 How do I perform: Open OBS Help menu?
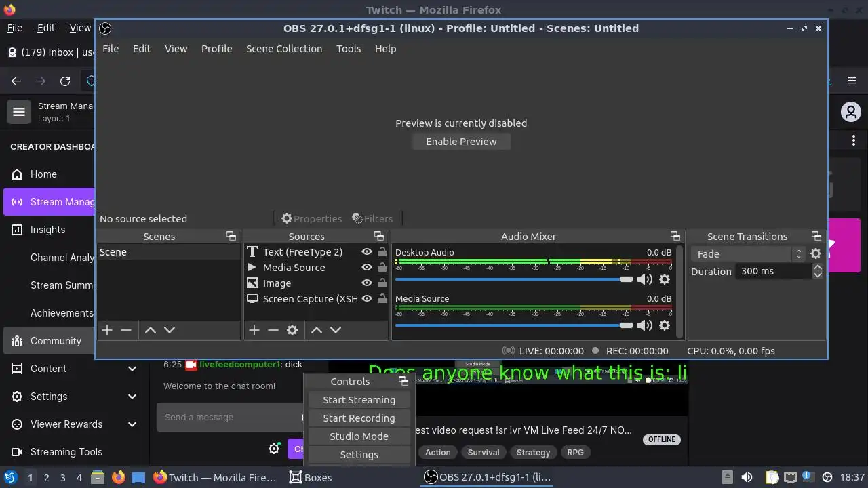pos(385,49)
